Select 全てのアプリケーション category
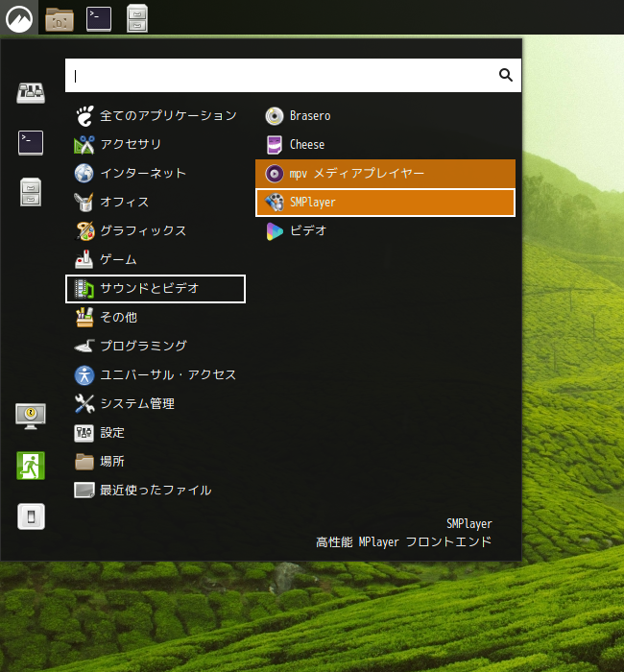The width and height of the screenshot is (624, 672). coord(156,116)
